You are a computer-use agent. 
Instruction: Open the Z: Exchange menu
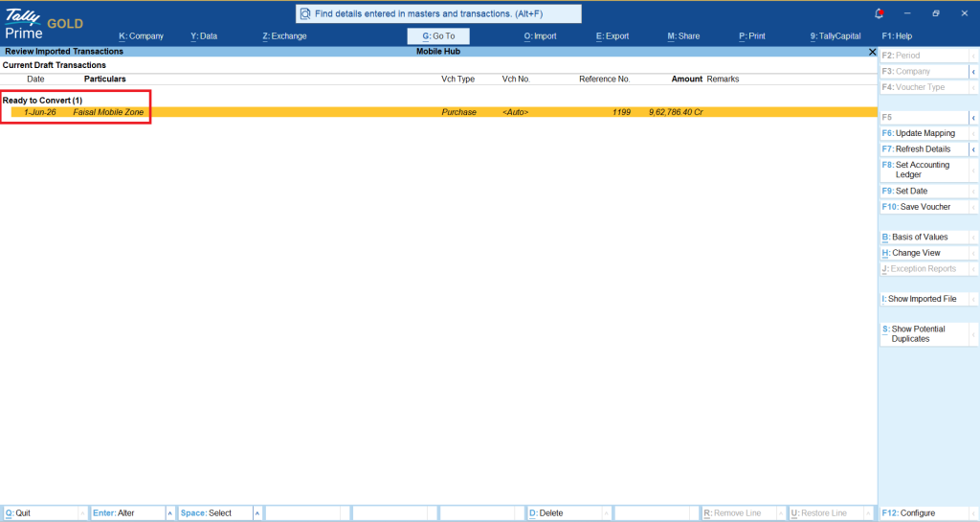pyautogui.click(x=284, y=36)
